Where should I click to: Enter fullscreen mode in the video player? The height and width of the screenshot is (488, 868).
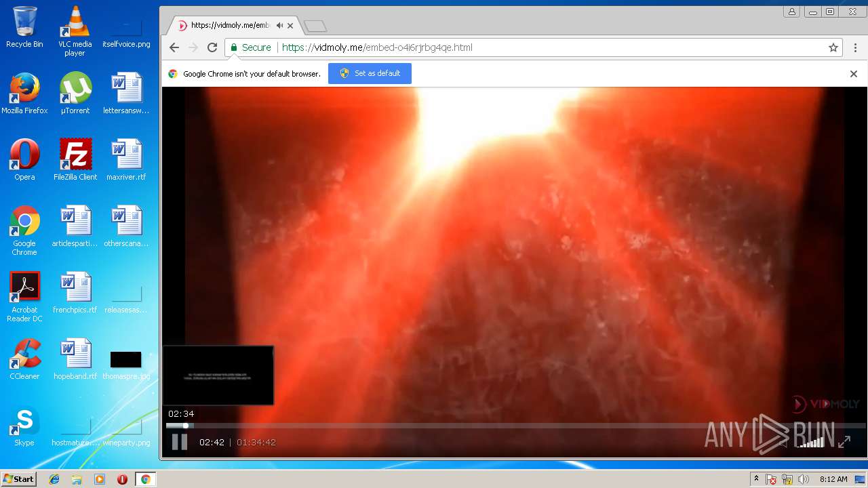point(844,443)
